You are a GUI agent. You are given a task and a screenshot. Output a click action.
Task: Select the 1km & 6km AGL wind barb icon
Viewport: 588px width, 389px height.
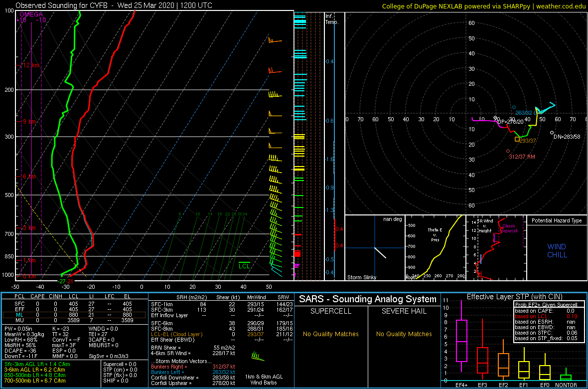tap(258, 356)
